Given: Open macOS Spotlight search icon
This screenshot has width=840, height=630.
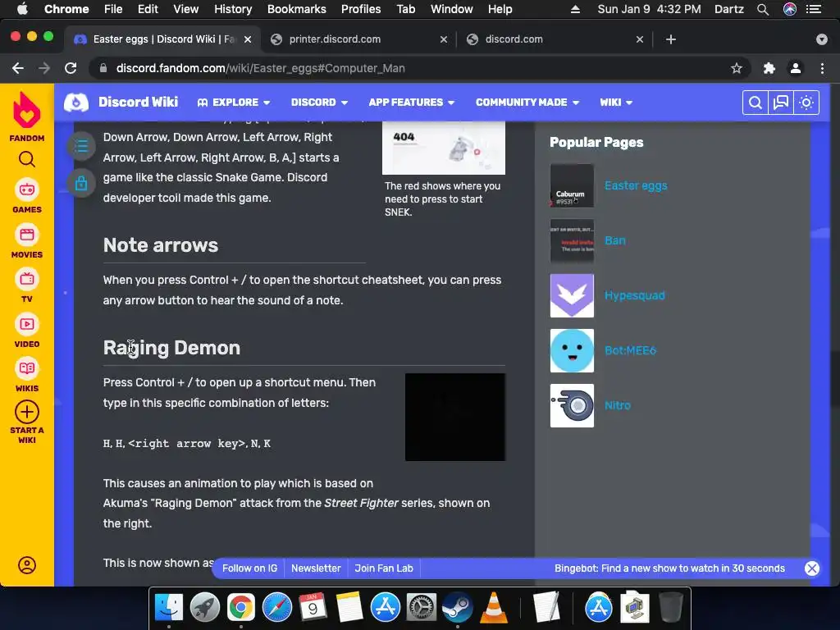Looking at the screenshot, I should coord(763,9).
